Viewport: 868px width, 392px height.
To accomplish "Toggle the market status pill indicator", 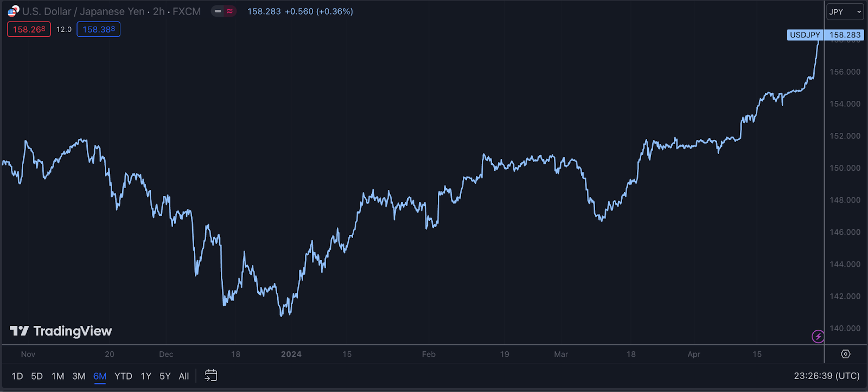I will [224, 11].
